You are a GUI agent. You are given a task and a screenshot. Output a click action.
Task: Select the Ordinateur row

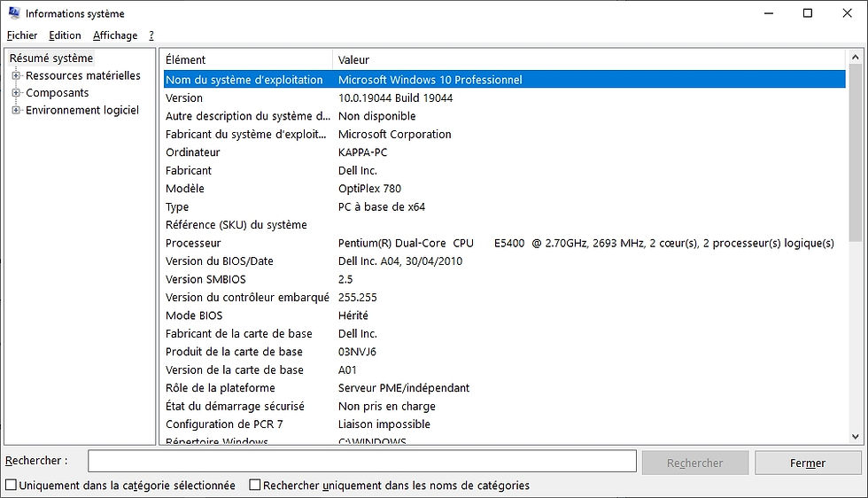point(504,152)
